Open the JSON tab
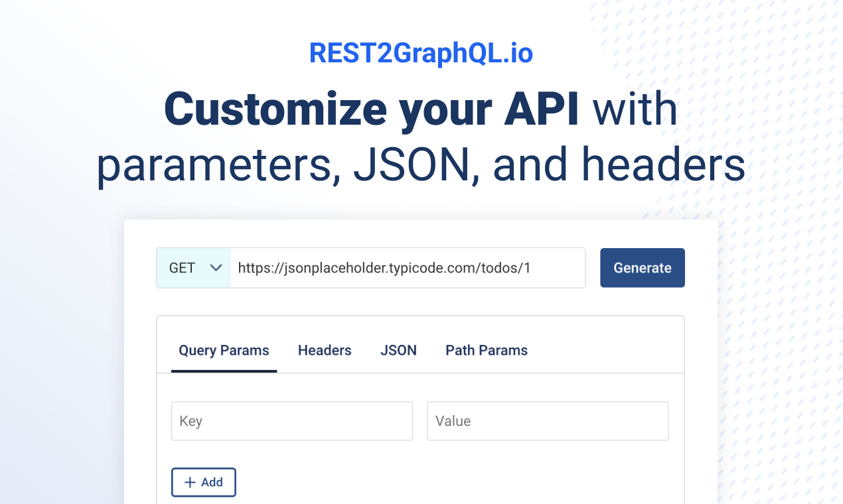843x504 pixels. coord(398,351)
